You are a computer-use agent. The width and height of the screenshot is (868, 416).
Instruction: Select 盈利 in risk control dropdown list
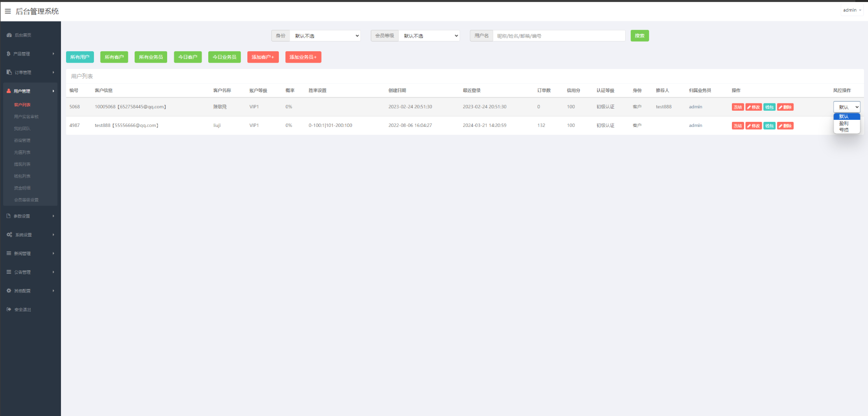coord(844,123)
